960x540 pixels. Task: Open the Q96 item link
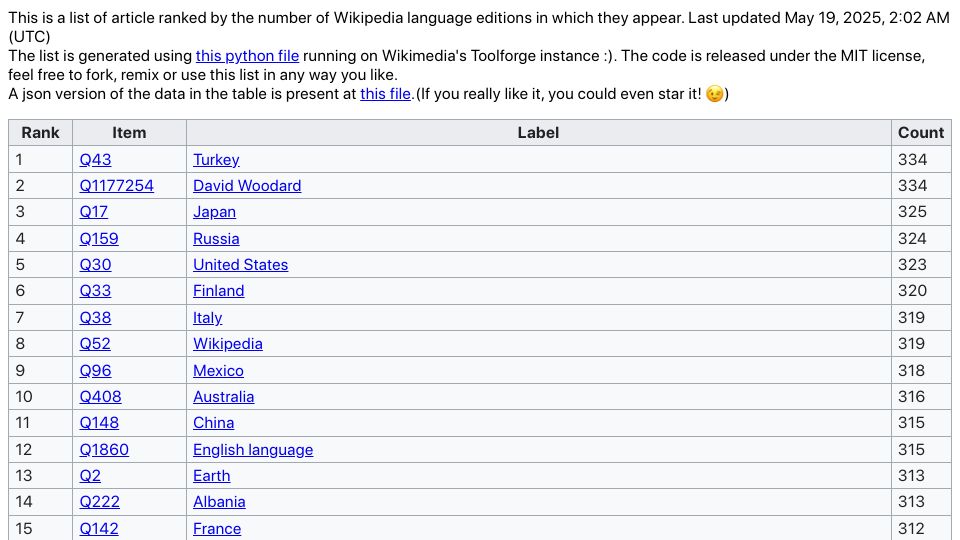point(96,370)
